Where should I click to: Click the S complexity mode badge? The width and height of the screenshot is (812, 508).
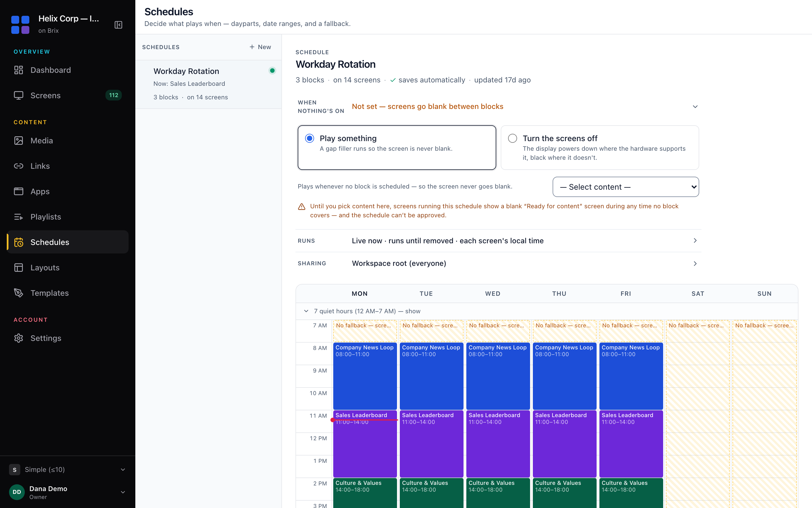(x=14, y=470)
